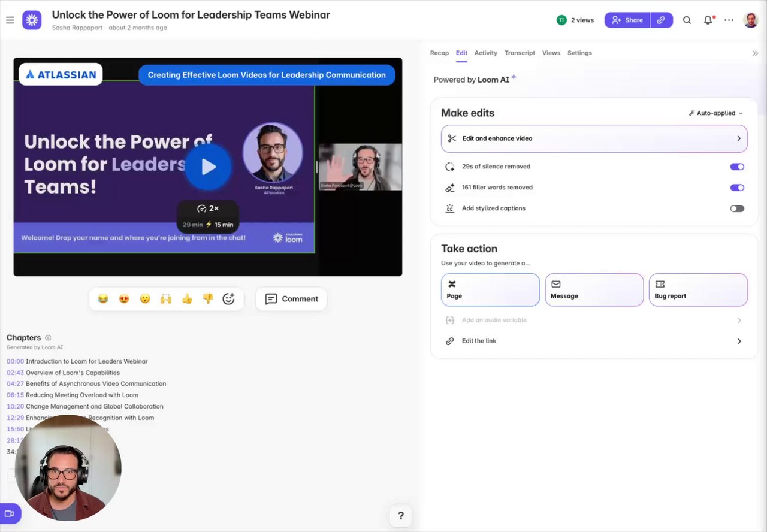Copy video link with the link icon button
This screenshot has width=767, height=532.
tap(661, 20)
